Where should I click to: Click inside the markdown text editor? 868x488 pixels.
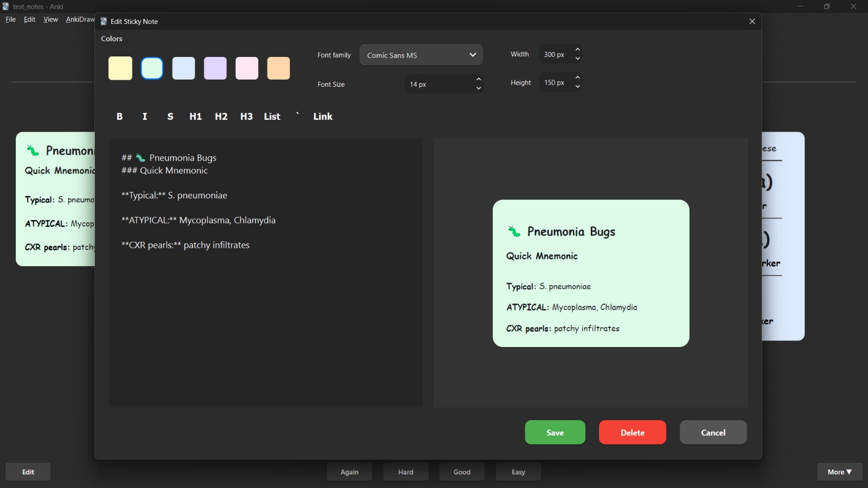pos(265,325)
